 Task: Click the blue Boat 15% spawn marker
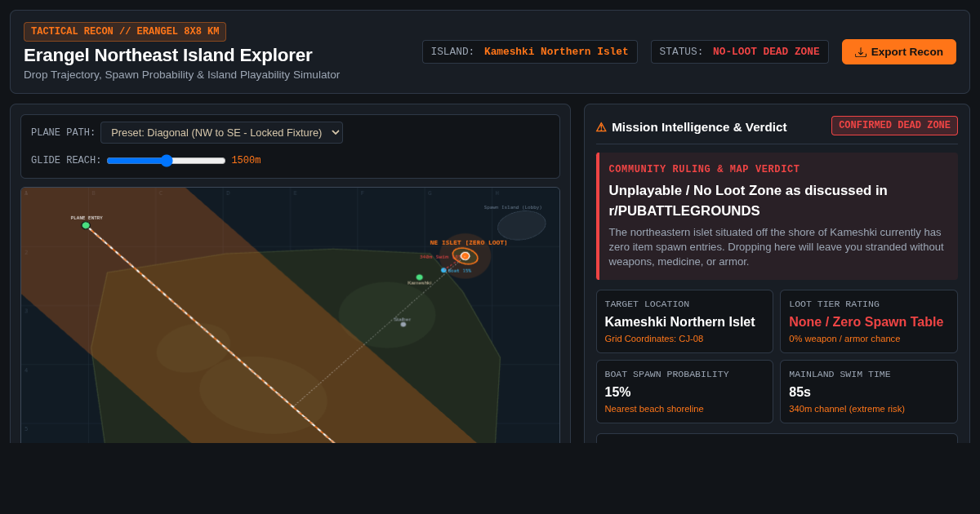coord(443,270)
